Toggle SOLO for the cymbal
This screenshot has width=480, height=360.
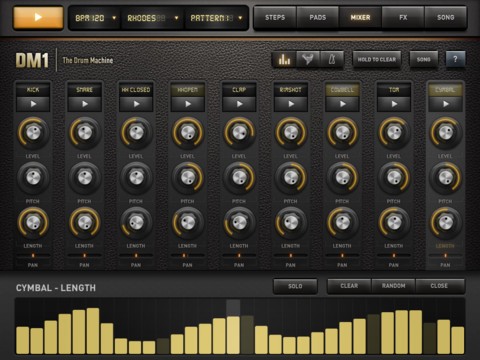coord(295,286)
